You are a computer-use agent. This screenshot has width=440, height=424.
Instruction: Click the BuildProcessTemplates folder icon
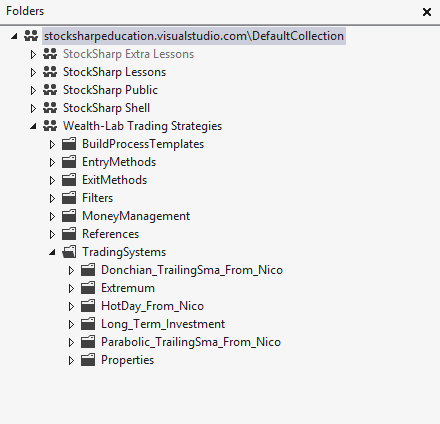(x=69, y=144)
